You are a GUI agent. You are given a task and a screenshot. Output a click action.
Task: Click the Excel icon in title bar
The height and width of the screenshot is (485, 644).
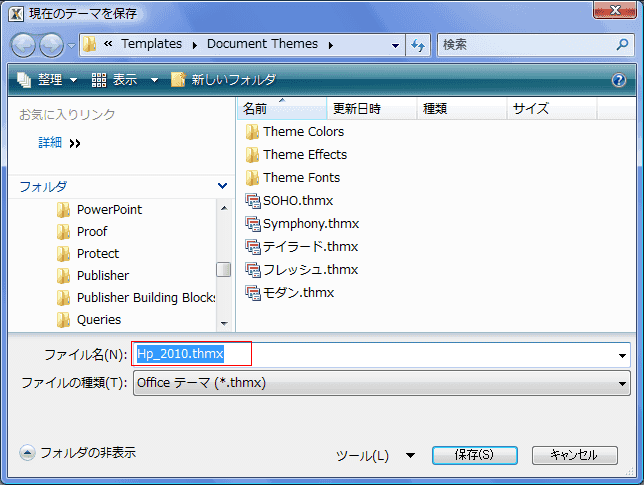pos(16,14)
